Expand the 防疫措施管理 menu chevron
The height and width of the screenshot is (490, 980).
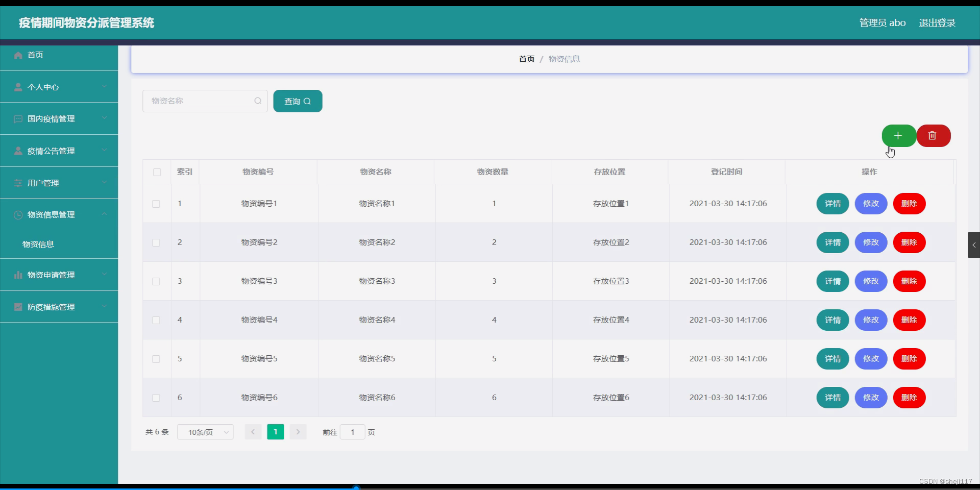(105, 306)
